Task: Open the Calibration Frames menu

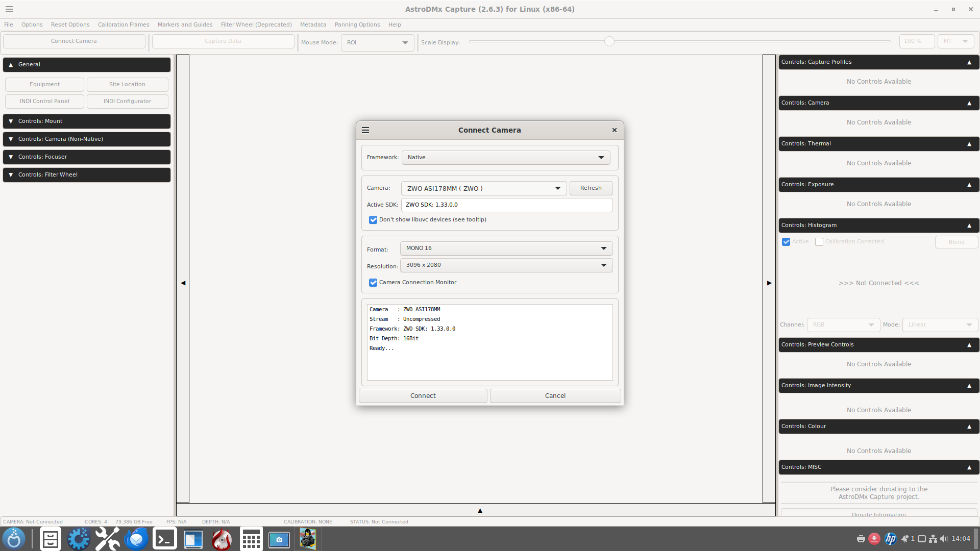Action: pos(124,24)
